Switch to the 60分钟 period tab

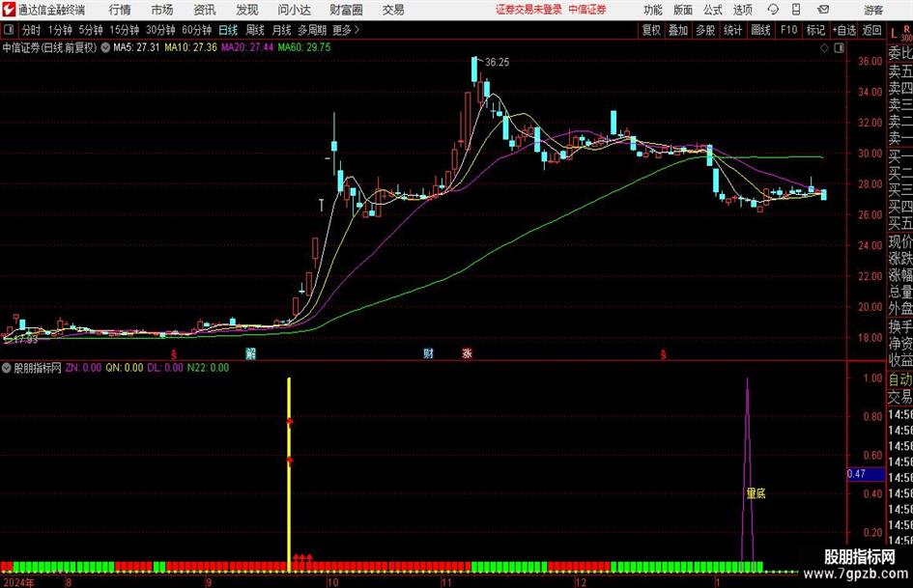196,30
